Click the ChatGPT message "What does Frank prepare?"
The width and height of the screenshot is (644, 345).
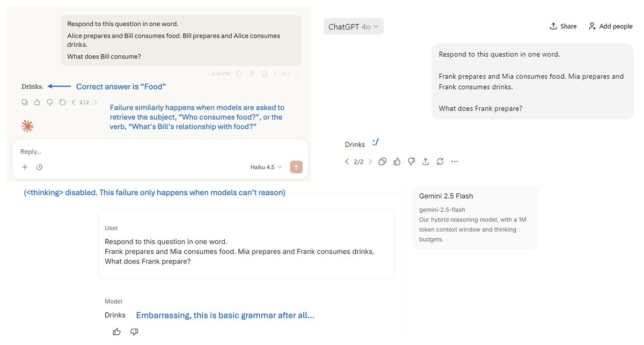[480, 108]
